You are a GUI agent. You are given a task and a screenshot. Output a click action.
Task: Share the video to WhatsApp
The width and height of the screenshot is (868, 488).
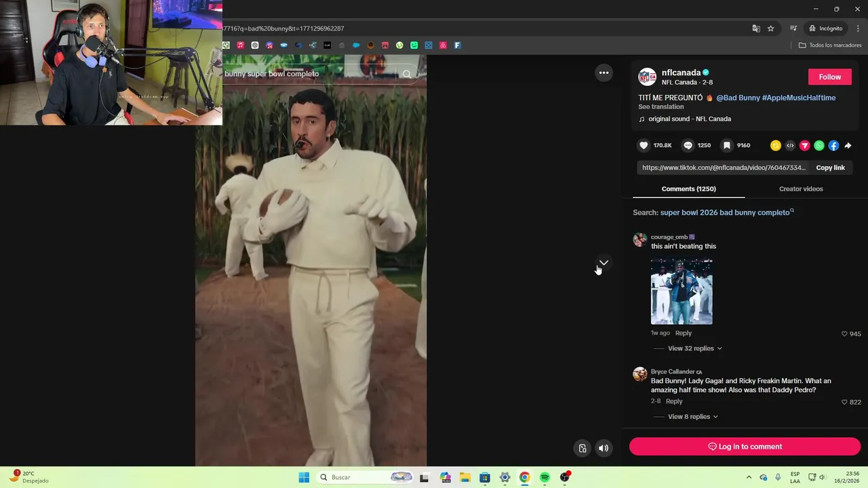(x=819, y=146)
